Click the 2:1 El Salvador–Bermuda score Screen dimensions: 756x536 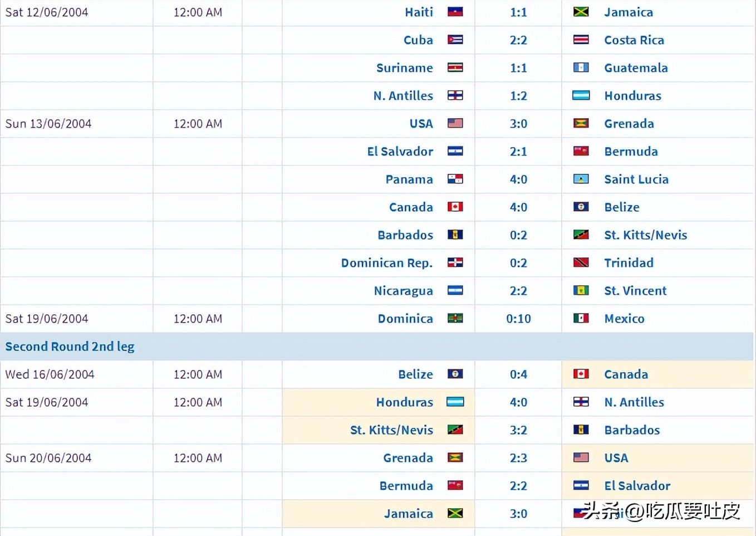pos(518,152)
